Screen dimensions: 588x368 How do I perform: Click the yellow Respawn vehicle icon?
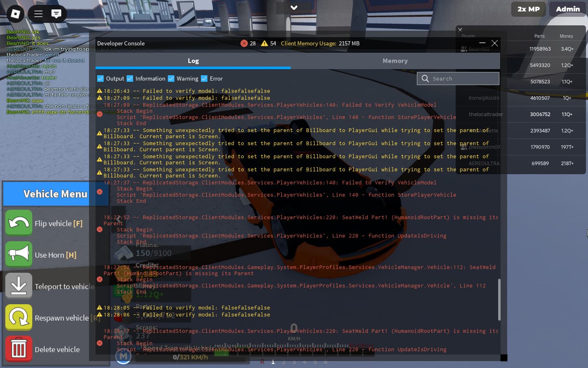19,317
